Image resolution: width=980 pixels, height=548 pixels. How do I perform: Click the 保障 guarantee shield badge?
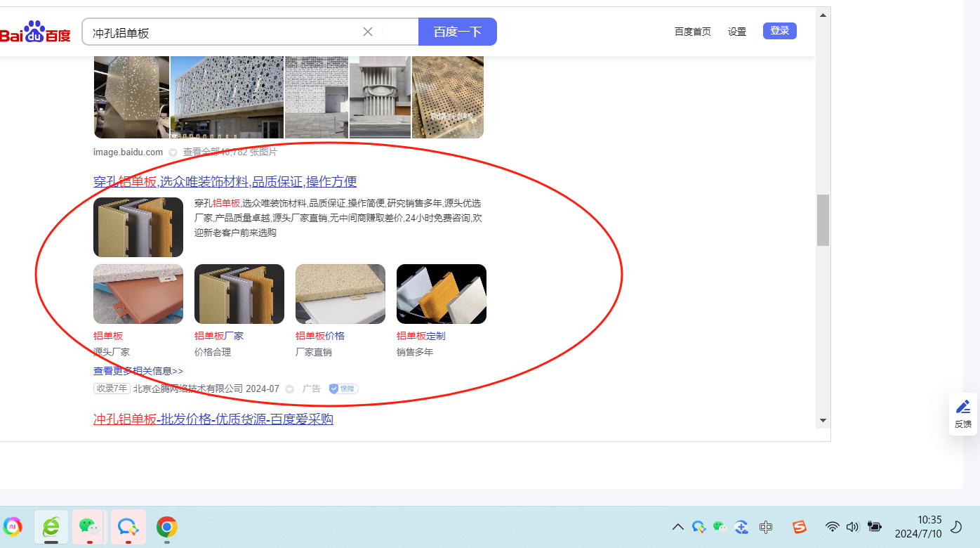343,389
